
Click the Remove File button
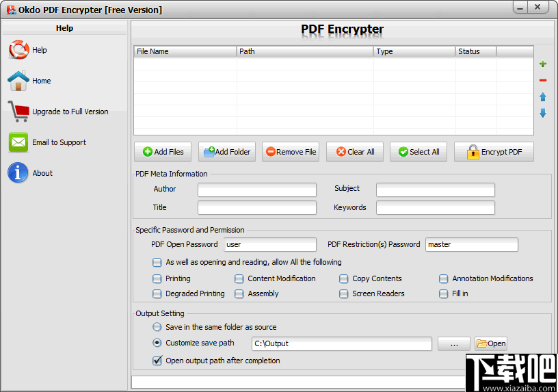tap(291, 152)
